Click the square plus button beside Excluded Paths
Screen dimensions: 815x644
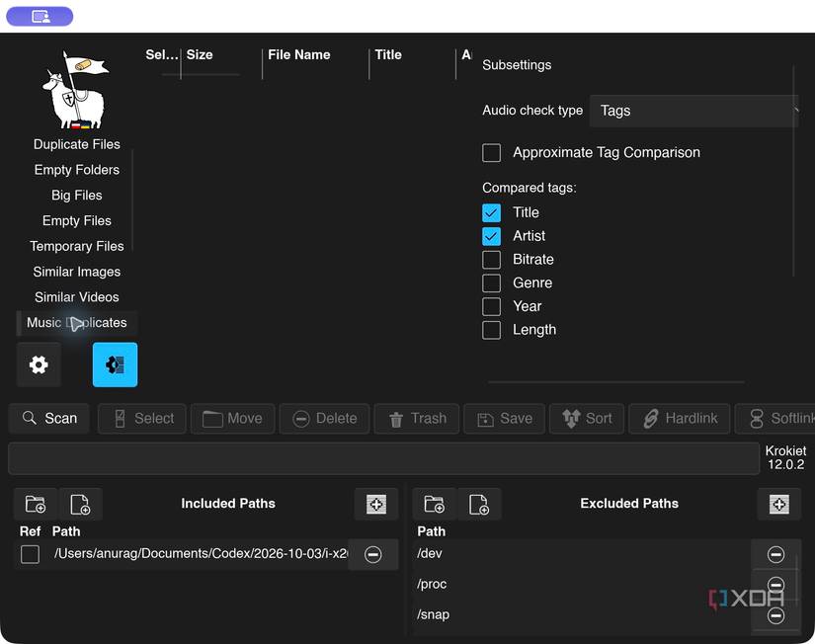[779, 504]
